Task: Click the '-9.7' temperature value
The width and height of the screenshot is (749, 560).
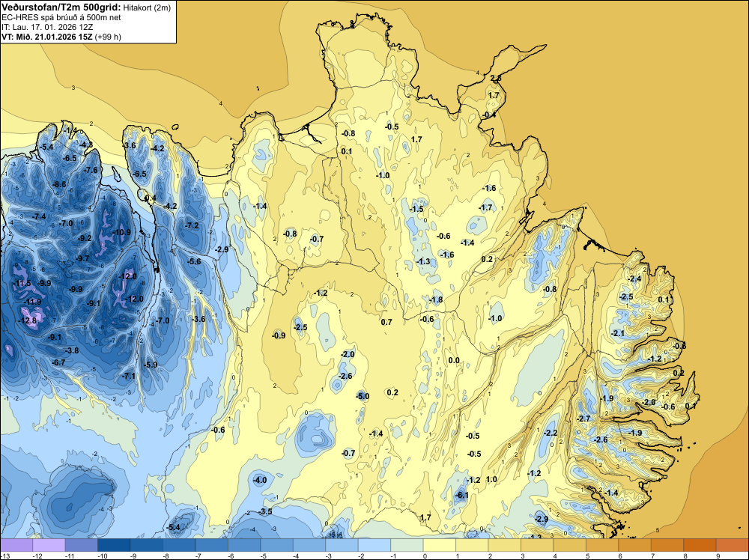Action: click(82, 259)
